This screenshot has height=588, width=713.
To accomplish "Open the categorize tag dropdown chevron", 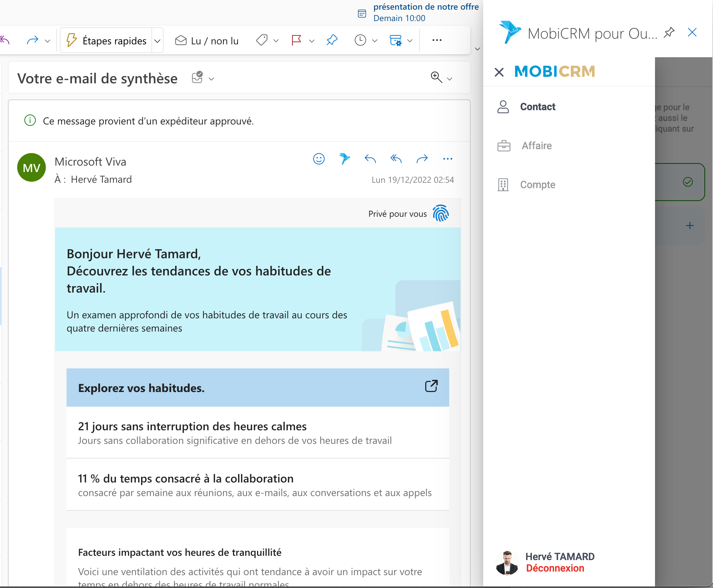I will [276, 41].
